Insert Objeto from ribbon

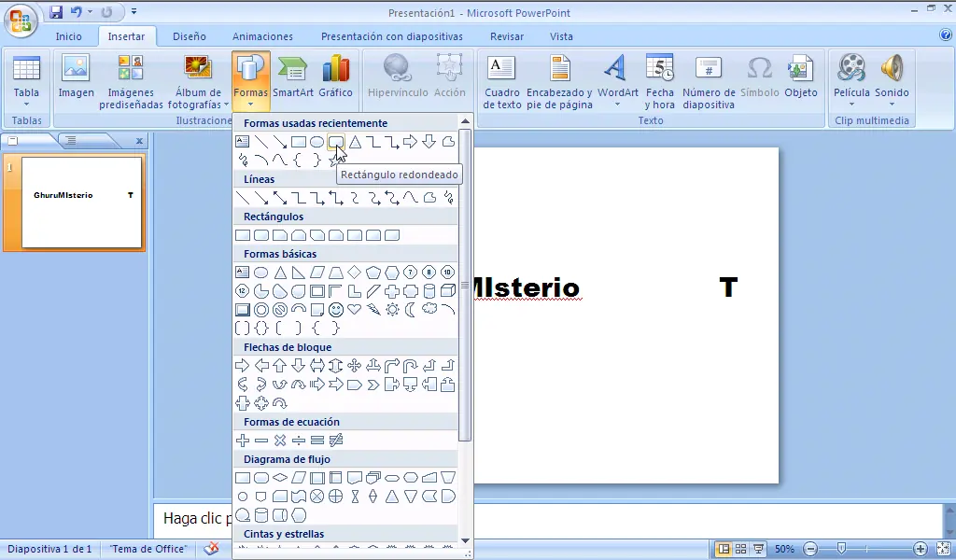[x=800, y=77]
